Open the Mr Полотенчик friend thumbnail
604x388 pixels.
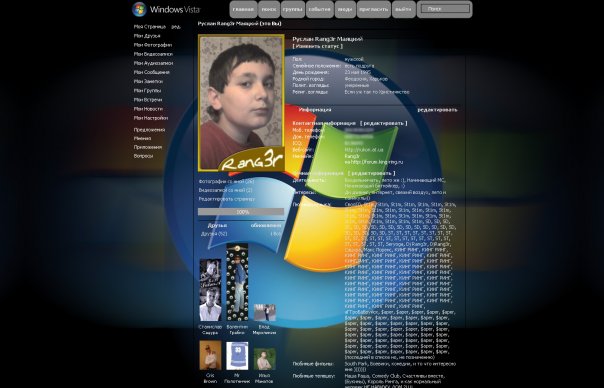[x=237, y=356]
